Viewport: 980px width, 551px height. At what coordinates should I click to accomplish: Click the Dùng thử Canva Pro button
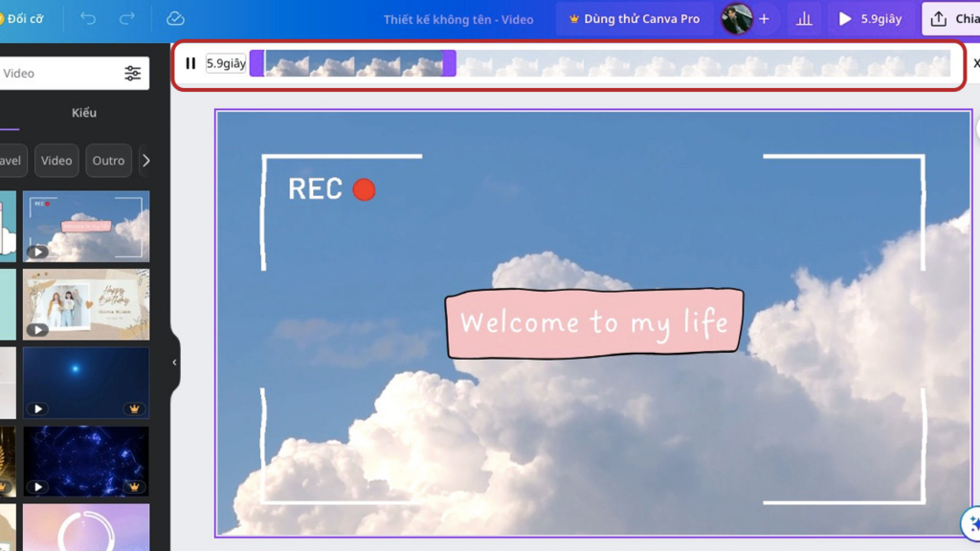634,19
